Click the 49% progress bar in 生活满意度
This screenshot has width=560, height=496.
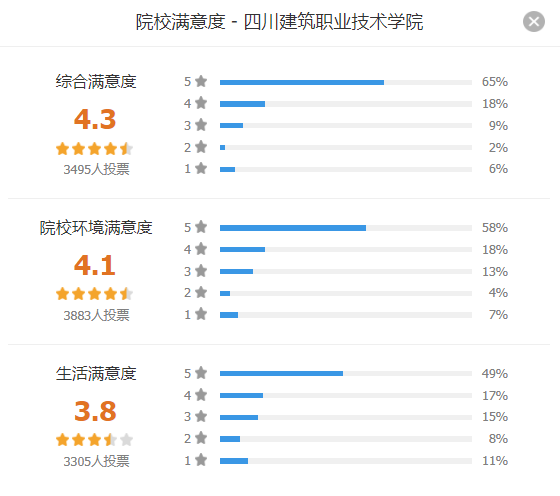pos(346,374)
